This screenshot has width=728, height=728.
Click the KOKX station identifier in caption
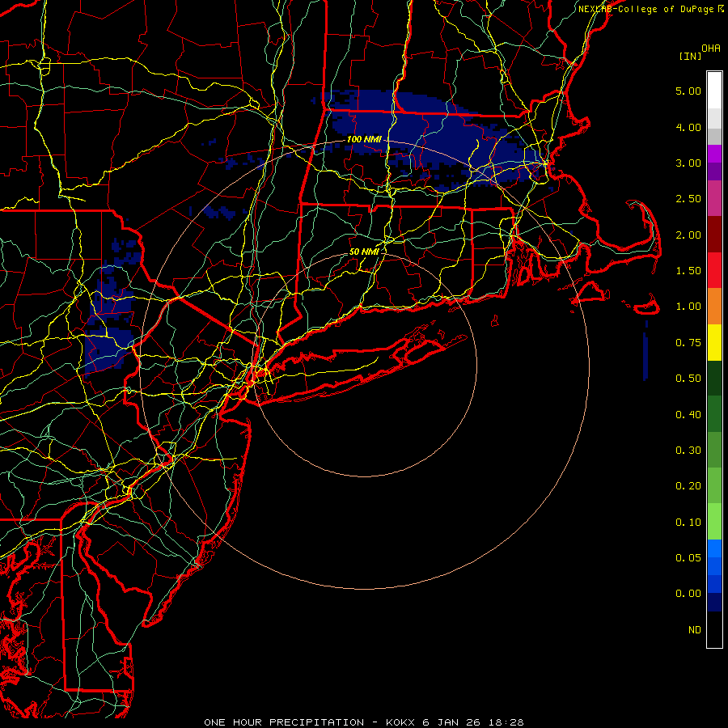400,722
